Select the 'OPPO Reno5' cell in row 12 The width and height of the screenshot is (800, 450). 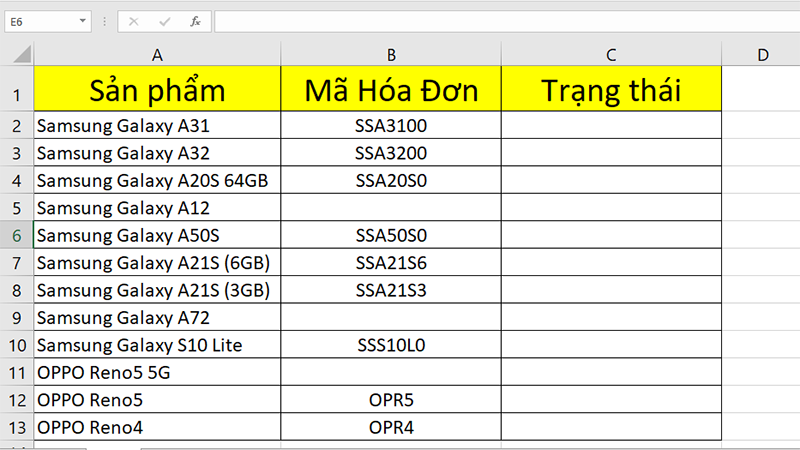click(x=157, y=401)
